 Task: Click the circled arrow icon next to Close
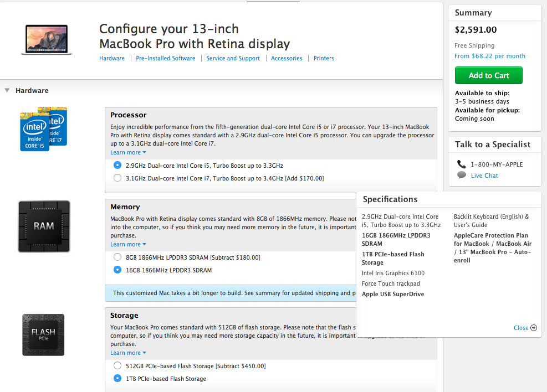point(534,328)
